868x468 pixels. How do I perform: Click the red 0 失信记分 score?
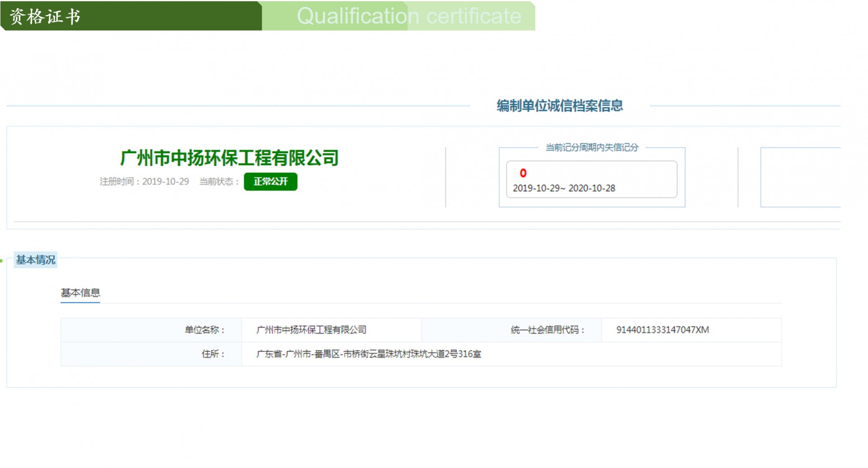pyautogui.click(x=523, y=173)
